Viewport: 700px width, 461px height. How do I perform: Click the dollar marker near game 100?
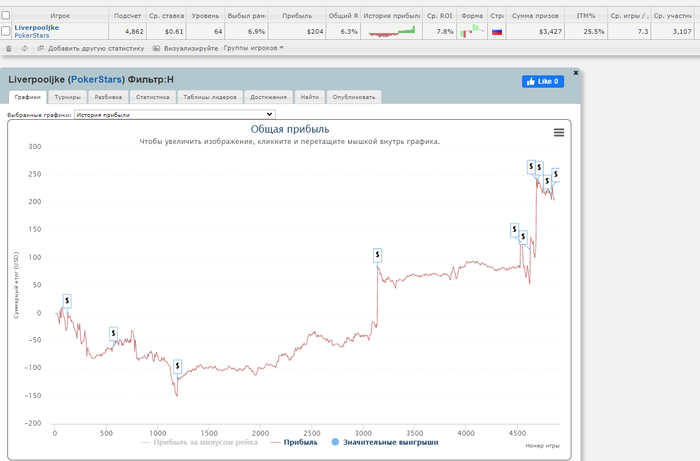coord(67,301)
